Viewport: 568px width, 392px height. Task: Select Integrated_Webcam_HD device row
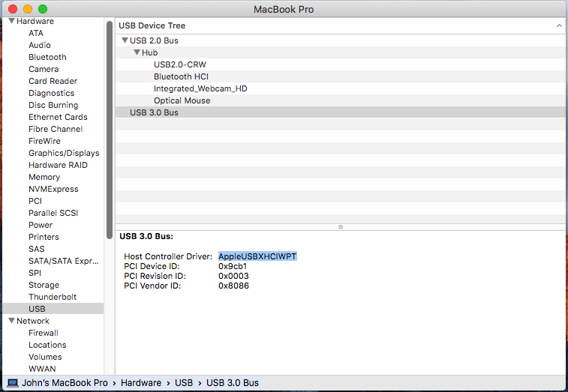pos(340,88)
